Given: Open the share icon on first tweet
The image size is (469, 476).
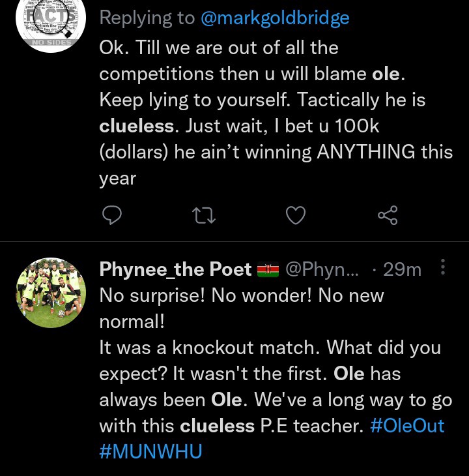Looking at the screenshot, I should (388, 215).
